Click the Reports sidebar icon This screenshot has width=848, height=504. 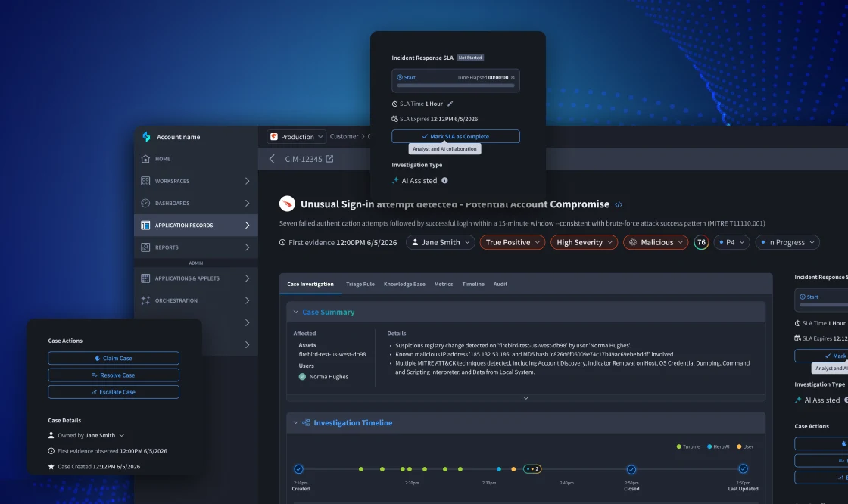[x=145, y=247]
